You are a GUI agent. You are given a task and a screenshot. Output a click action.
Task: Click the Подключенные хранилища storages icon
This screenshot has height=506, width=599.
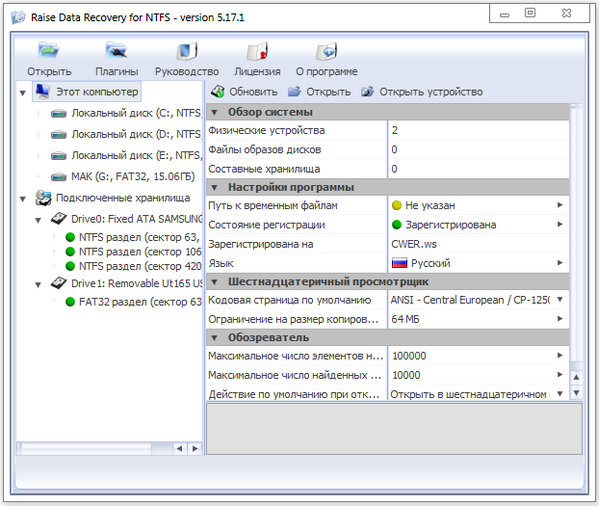coord(43,198)
